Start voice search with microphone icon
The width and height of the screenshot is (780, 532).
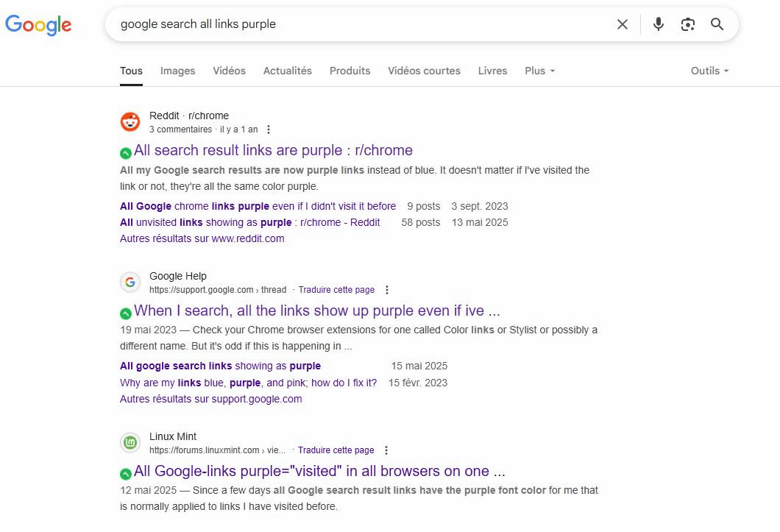(x=658, y=24)
